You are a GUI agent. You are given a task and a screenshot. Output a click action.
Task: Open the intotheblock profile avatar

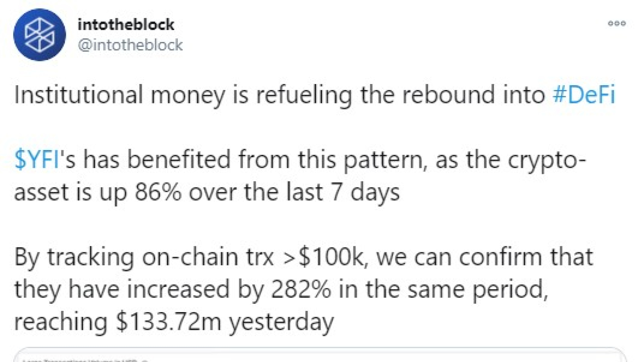pyautogui.click(x=39, y=35)
